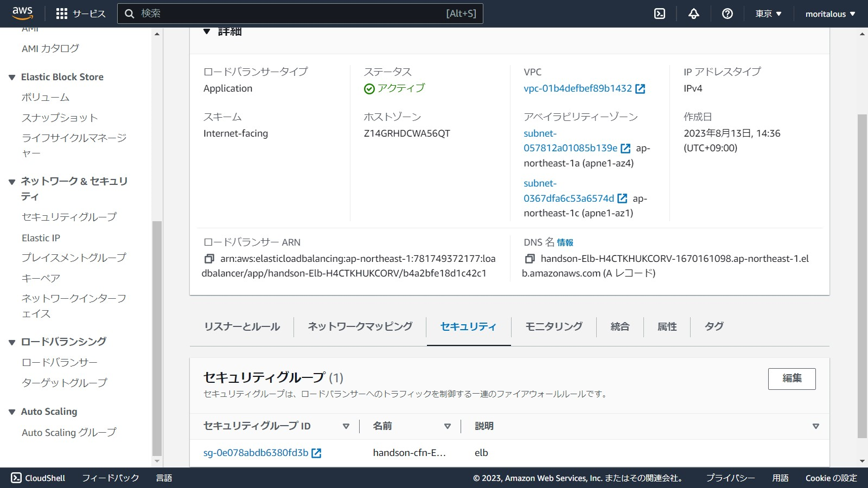This screenshot has height=488, width=868.
Task: Select the Security tab
Action: pos(468,326)
